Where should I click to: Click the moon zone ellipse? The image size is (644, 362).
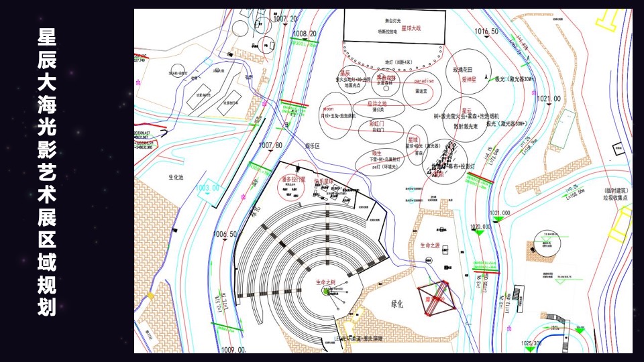(x=334, y=115)
